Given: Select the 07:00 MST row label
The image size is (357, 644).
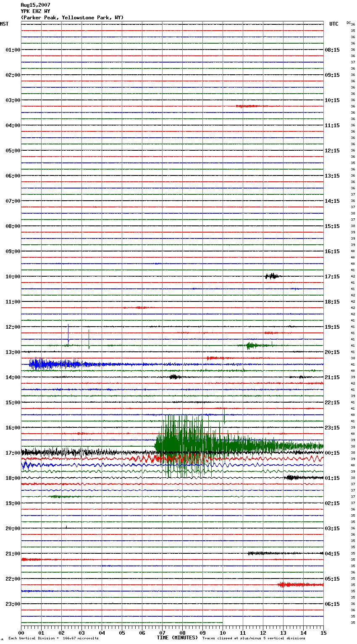Looking at the screenshot, I should coord(13,201).
